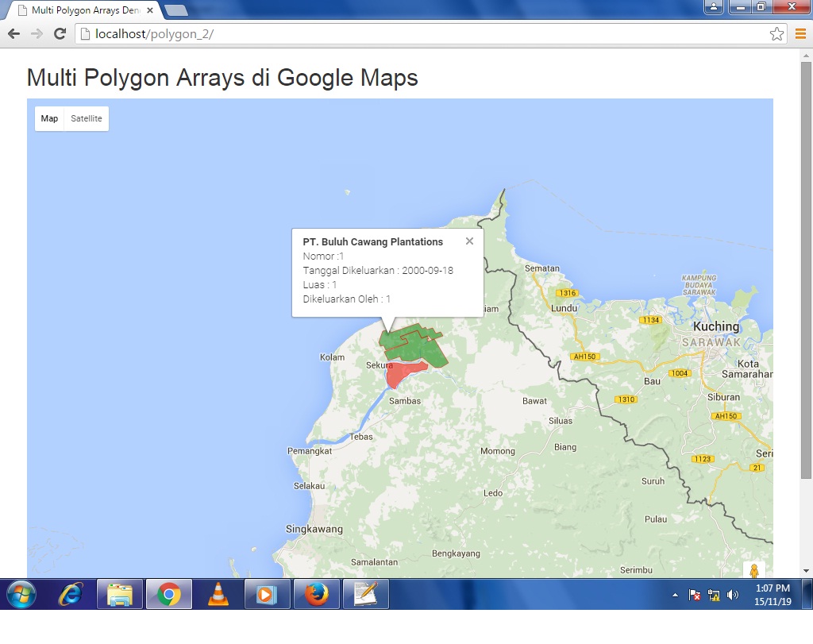Screen dimensions: 813x644
Task: Click the browser forward arrow
Action: [x=37, y=33]
